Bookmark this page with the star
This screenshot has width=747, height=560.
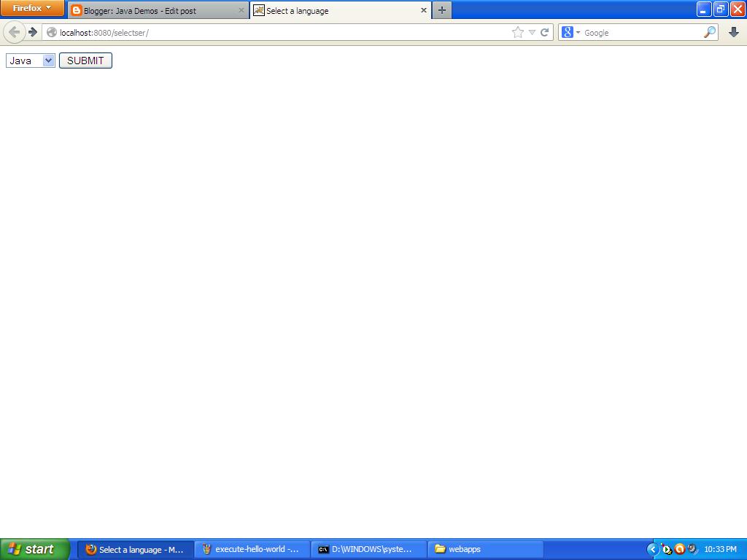tap(518, 32)
